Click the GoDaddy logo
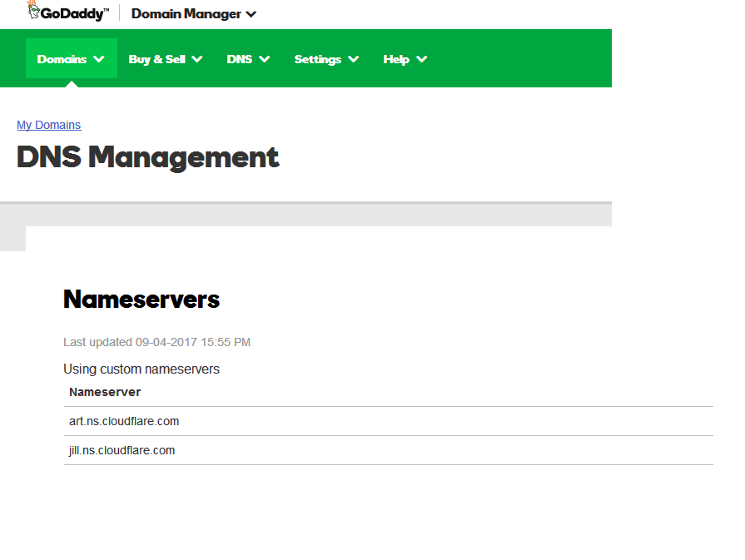 (x=68, y=12)
